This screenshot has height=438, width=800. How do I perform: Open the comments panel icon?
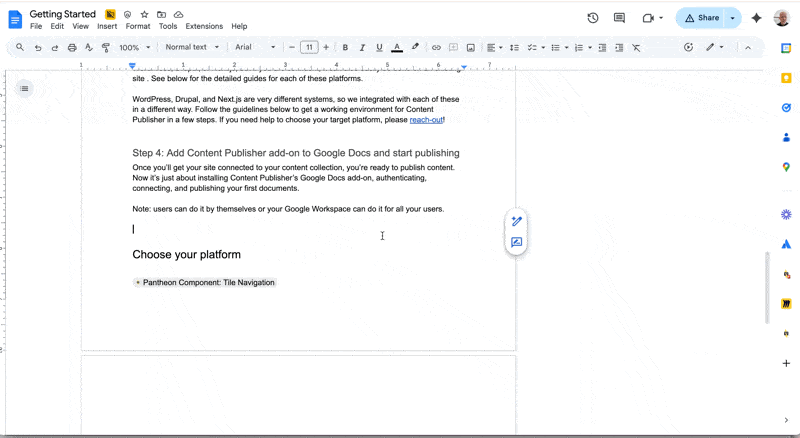coord(619,18)
